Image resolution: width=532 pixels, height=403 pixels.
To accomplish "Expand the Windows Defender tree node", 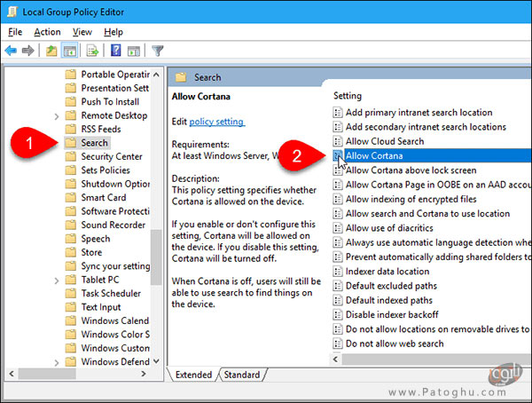I will coord(57,362).
